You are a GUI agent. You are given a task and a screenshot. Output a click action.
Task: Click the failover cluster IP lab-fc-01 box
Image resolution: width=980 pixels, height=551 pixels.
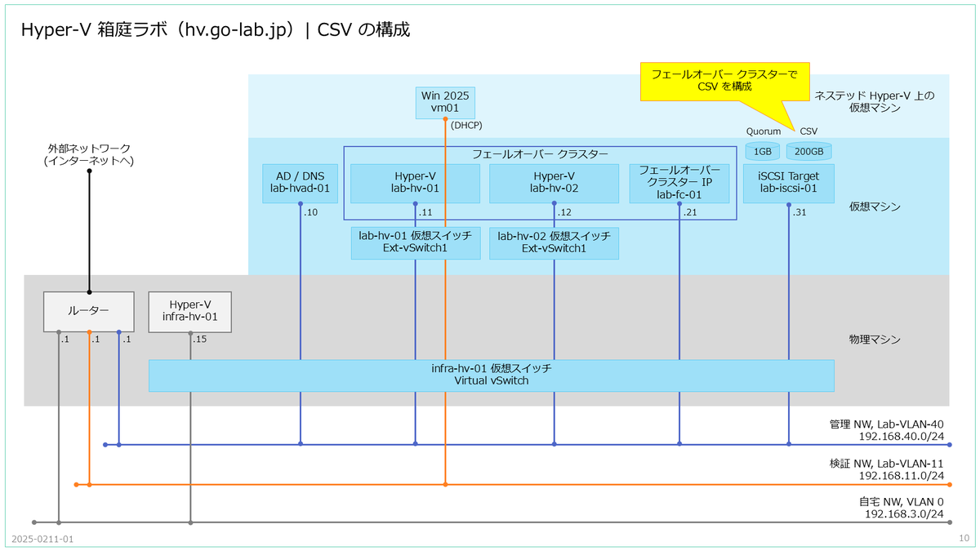click(x=679, y=183)
